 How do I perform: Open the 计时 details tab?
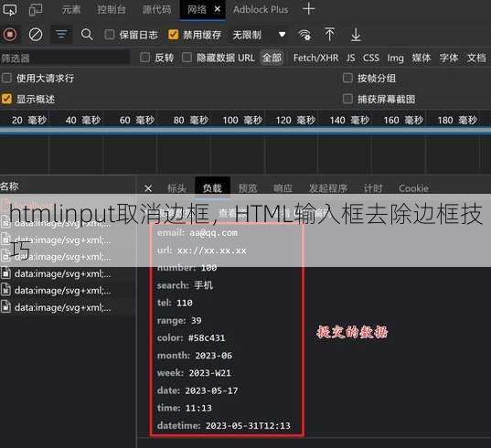(373, 188)
